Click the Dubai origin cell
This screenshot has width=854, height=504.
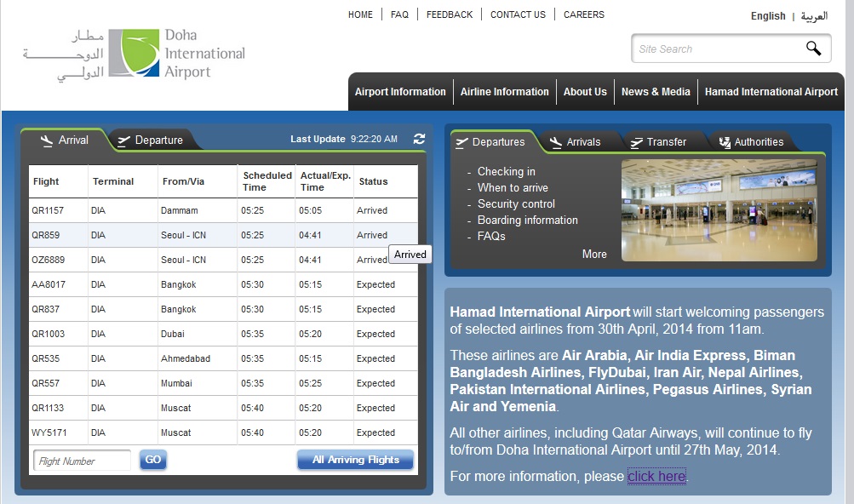pyautogui.click(x=173, y=334)
